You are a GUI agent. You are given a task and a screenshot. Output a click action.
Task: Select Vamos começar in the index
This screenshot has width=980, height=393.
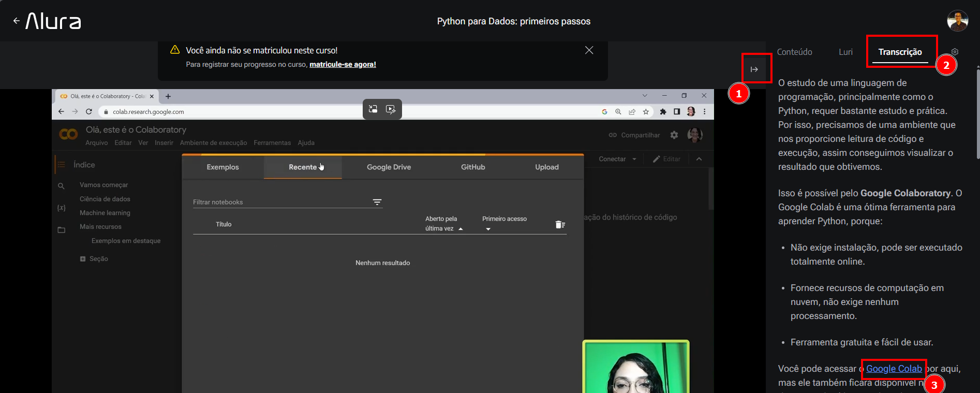pyautogui.click(x=103, y=185)
